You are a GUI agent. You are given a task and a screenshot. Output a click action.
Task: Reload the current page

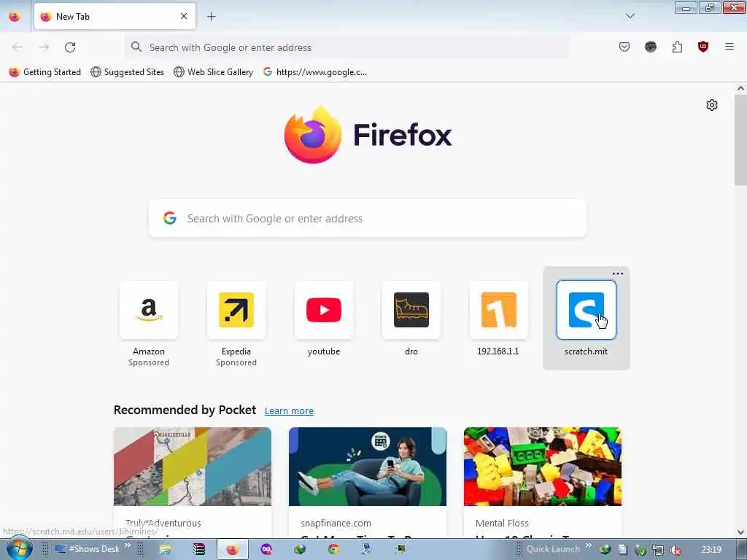click(x=70, y=47)
